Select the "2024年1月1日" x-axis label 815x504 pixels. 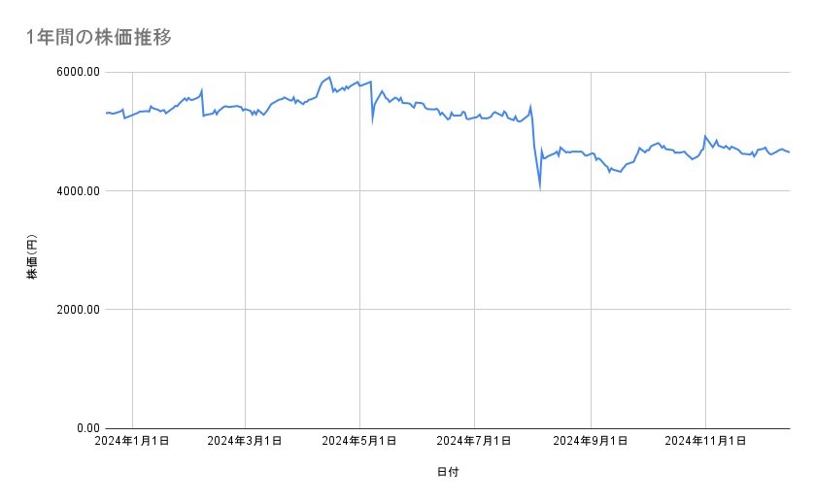(x=132, y=442)
